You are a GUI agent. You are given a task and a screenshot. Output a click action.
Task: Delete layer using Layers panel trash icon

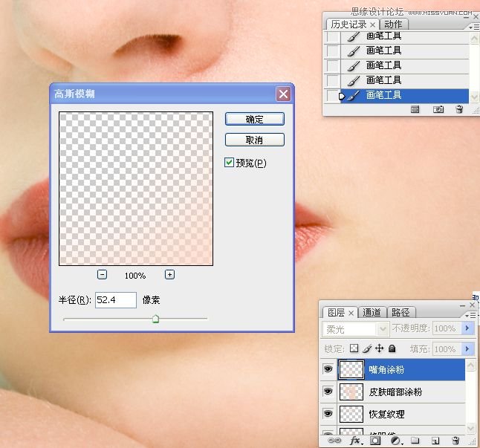coord(455,441)
